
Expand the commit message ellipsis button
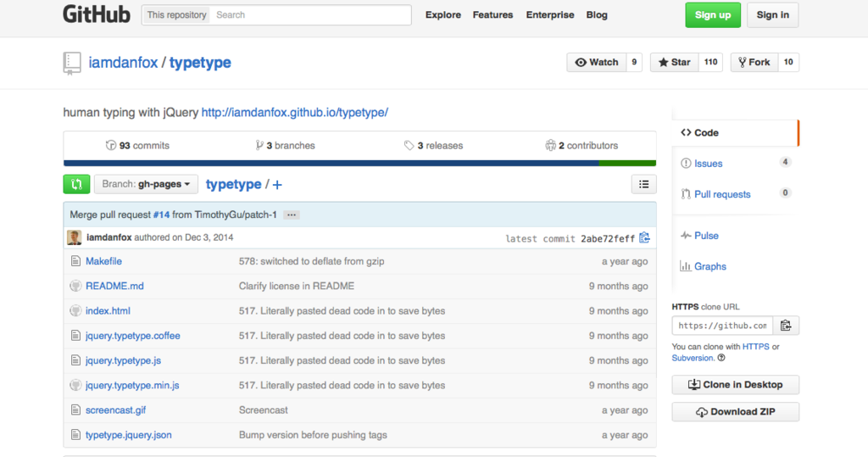[292, 215]
